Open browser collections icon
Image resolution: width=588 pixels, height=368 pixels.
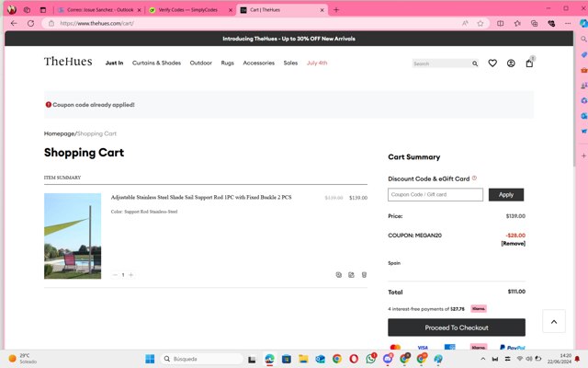click(534, 23)
